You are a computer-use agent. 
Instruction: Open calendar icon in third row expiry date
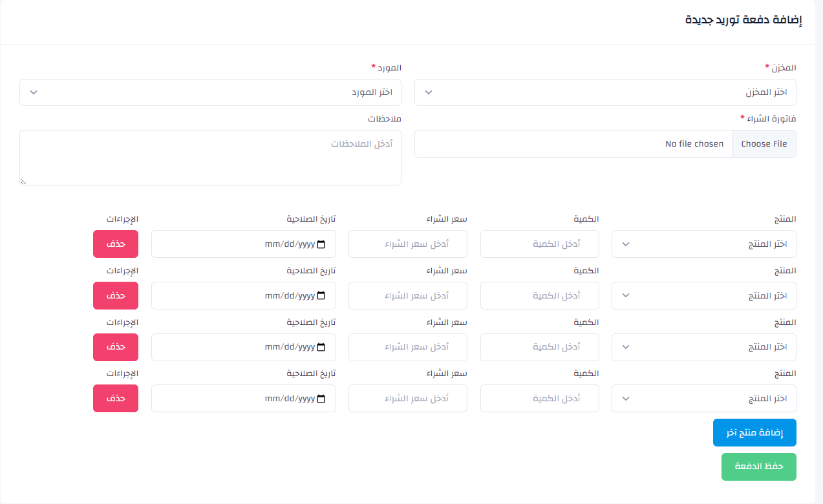pos(322,347)
